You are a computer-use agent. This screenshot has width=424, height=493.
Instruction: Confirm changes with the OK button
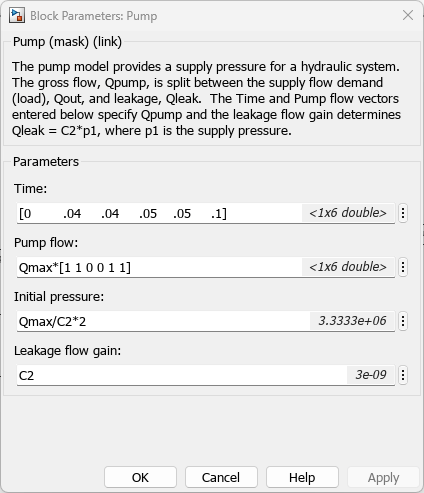pyautogui.click(x=140, y=477)
